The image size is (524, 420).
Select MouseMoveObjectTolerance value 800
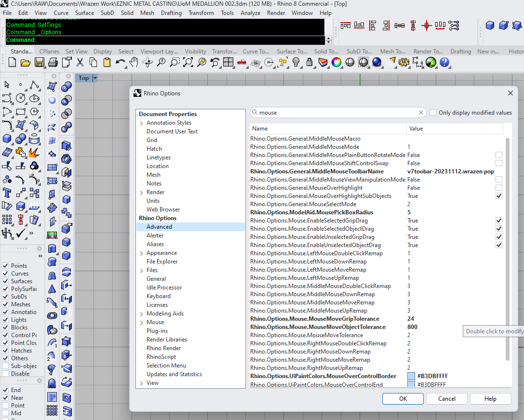(412, 327)
